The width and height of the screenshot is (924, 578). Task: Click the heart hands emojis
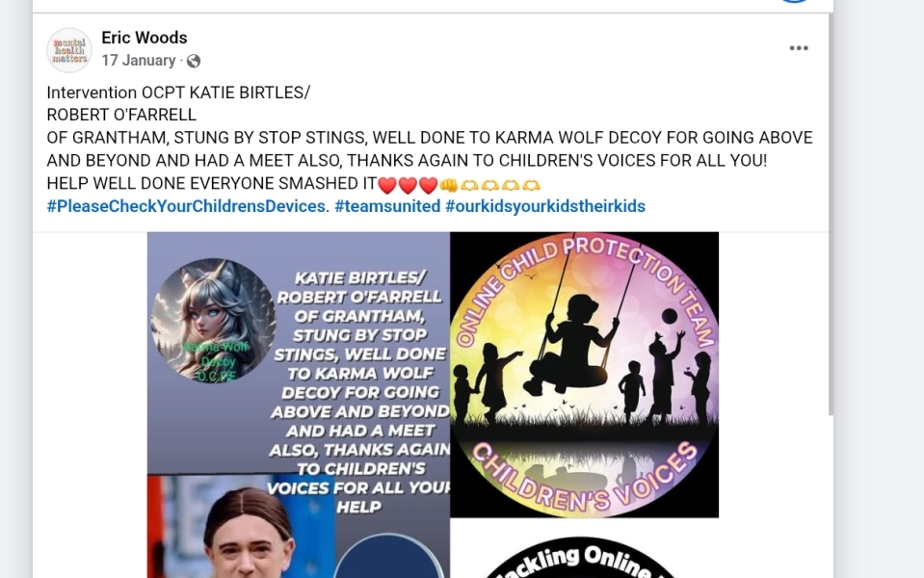(500, 185)
